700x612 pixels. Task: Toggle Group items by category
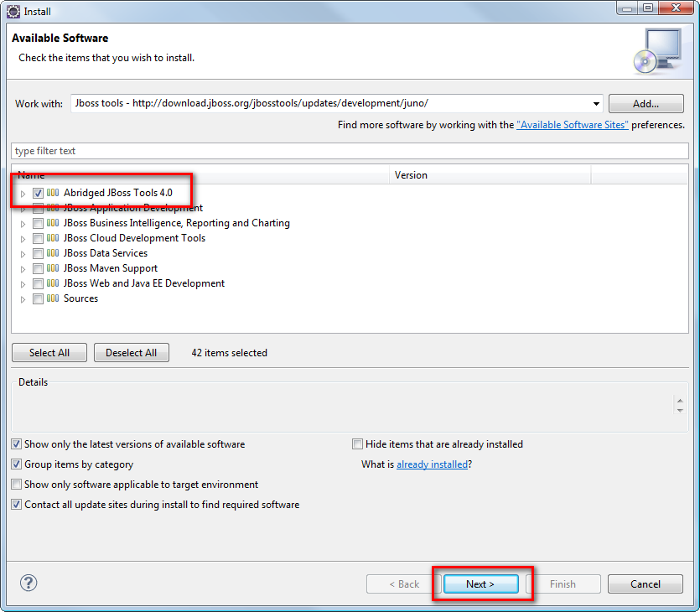17,464
